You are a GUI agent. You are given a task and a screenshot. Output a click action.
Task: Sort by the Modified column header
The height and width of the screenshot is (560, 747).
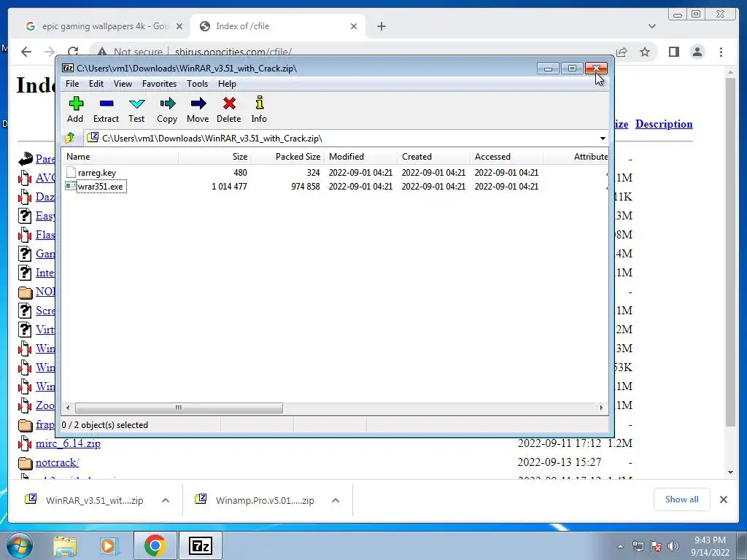[360, 157]
